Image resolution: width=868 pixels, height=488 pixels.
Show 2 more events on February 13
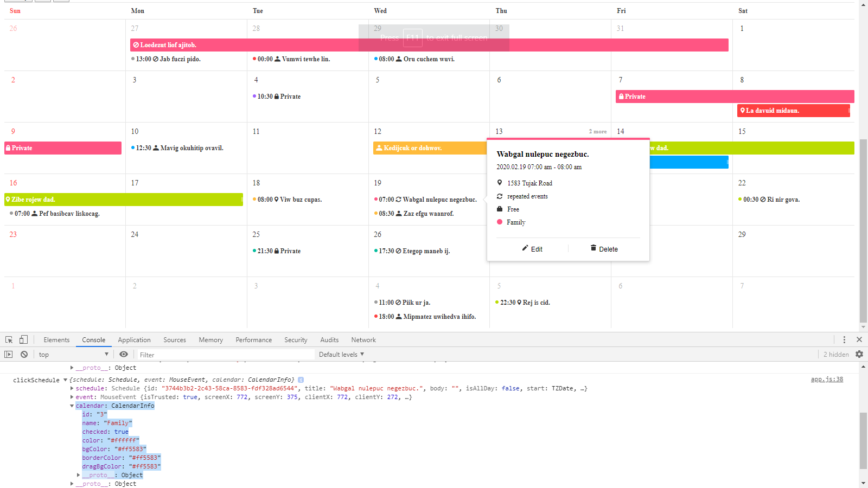coord(597,131)
